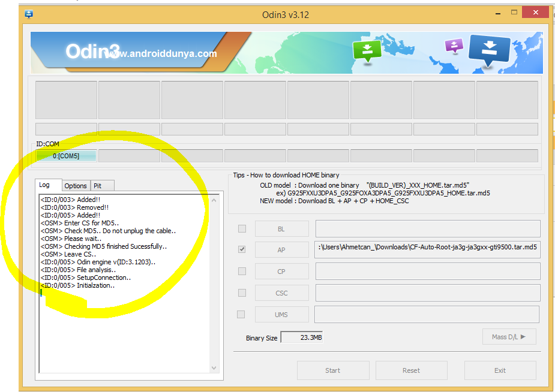Click the CSC file path field

click(x=428, y=293)
